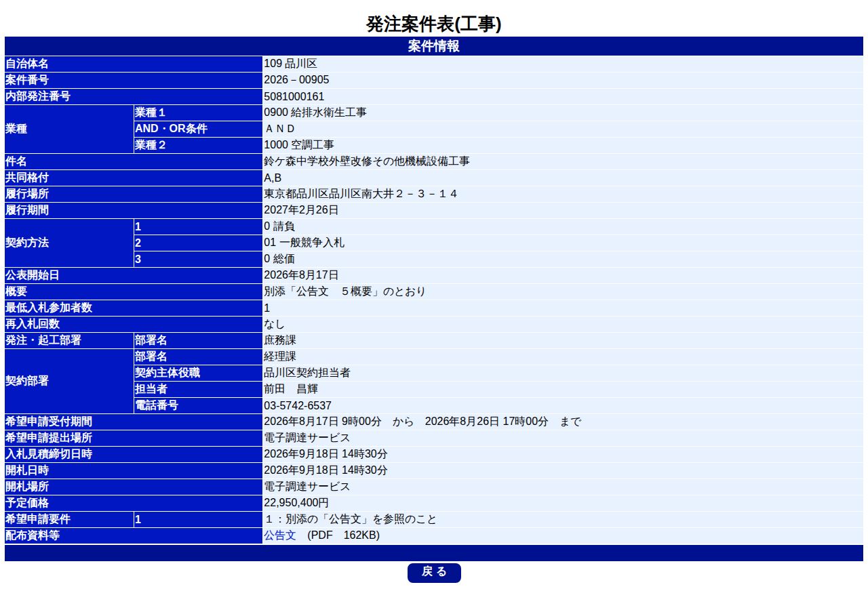This screenshot has width=868, height=610.
Task: Click the 契約主体役職 label
Action: click(167, 373)
